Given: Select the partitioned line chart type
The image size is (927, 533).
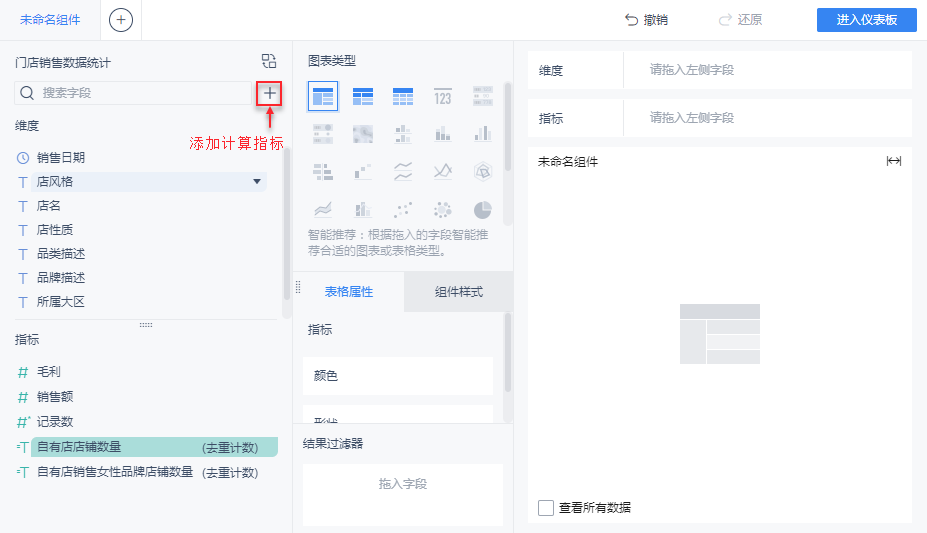Looking at the screenshot, I should (403, 172).
